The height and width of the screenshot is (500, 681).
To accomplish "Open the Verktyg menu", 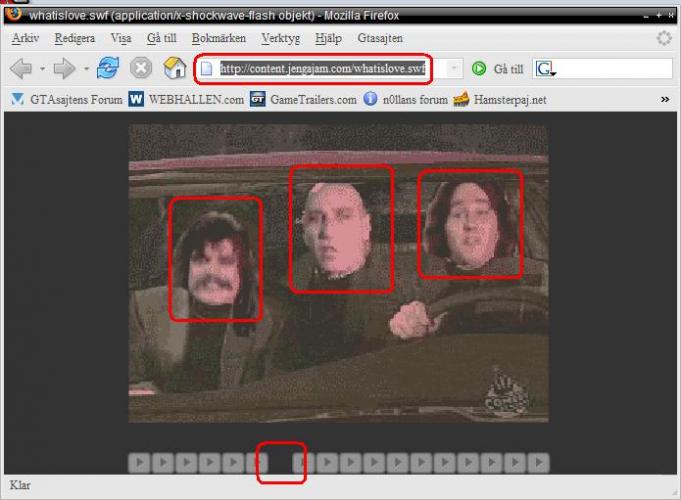I will pos(281,38).
